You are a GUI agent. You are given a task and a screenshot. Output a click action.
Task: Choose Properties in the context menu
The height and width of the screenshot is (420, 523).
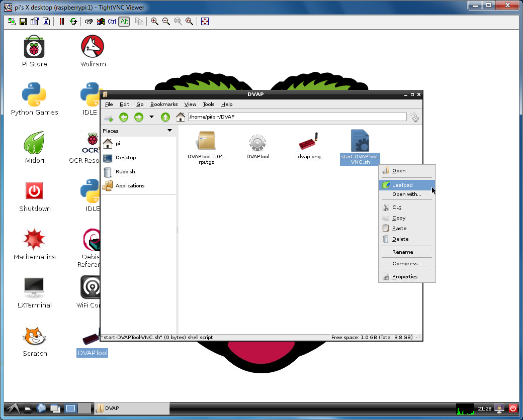point(407,277)
